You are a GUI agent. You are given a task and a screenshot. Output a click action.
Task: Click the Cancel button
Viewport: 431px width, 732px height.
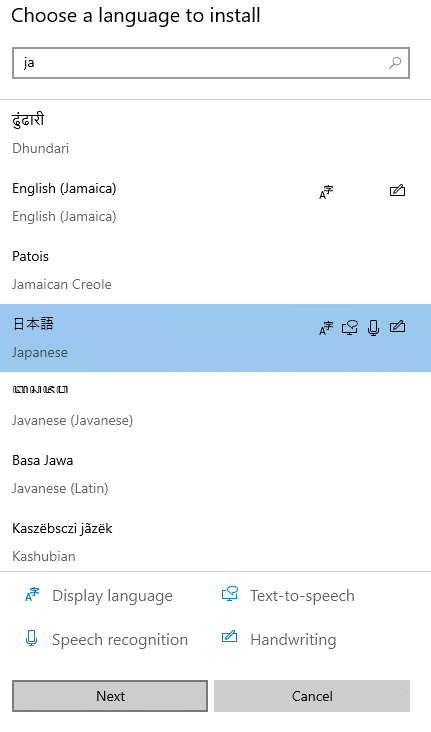tap(312, 696)
